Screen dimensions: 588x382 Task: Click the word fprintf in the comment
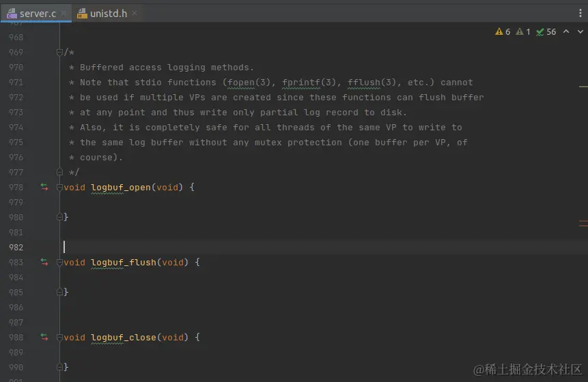301,83
